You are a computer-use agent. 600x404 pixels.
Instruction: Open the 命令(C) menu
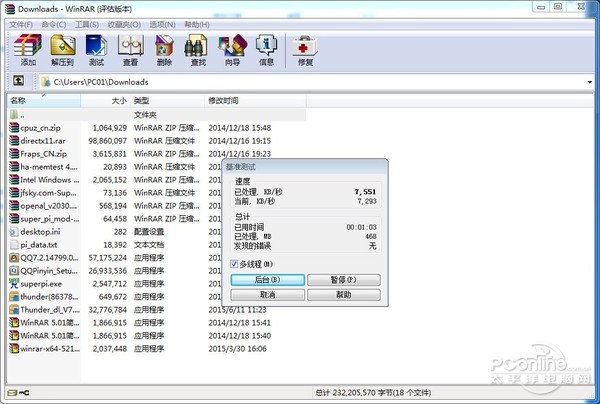coord(54,24)
